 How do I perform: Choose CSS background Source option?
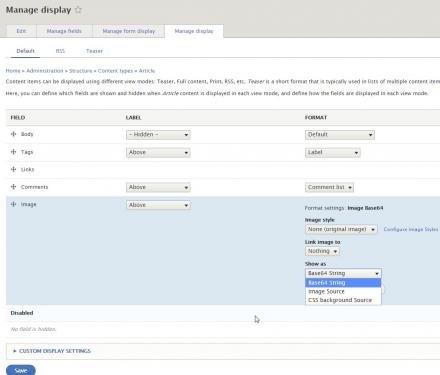(x=343, y=300)
